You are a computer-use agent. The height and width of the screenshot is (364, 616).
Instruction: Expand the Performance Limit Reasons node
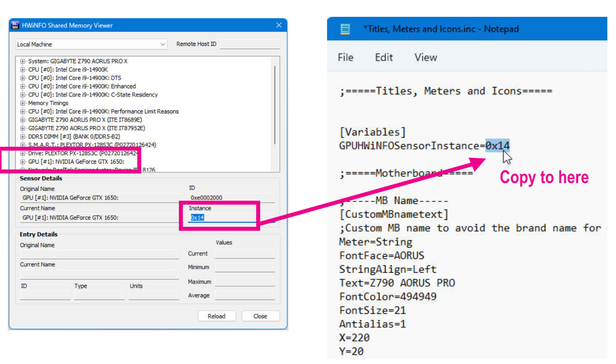click(x=23, y=112)
